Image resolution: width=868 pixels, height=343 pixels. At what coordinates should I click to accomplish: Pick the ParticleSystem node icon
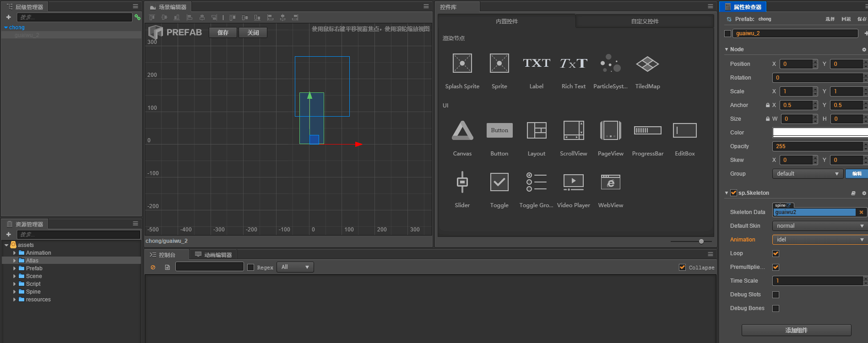[x=610, y=64]
